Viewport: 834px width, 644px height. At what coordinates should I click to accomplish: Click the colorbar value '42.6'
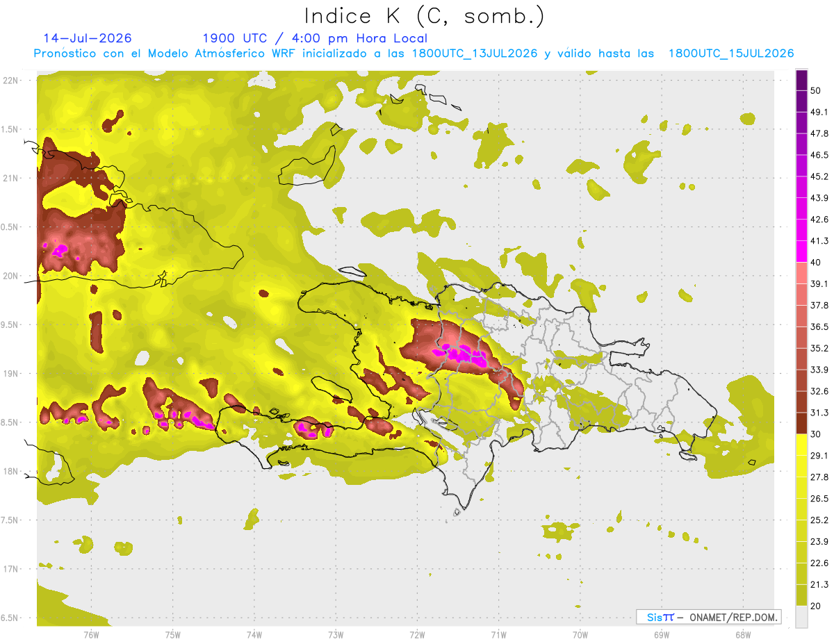819,220
